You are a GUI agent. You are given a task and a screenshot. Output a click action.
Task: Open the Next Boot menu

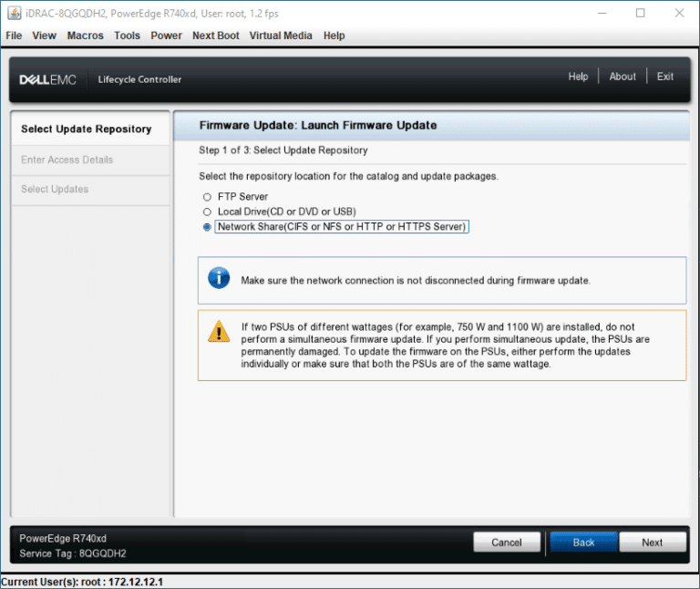pyautogui.click(x=216, y=36)
